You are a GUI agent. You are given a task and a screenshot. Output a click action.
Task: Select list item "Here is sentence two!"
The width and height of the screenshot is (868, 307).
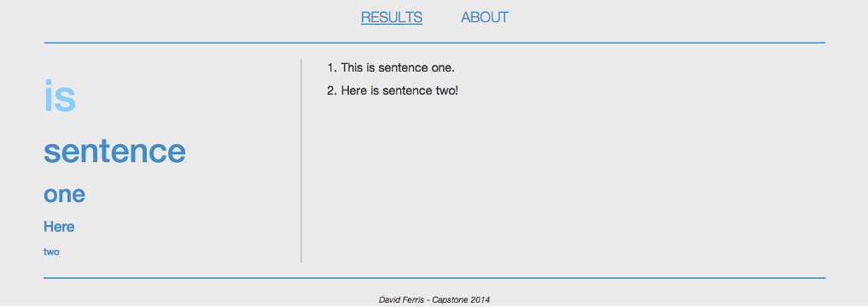point(399,90)
